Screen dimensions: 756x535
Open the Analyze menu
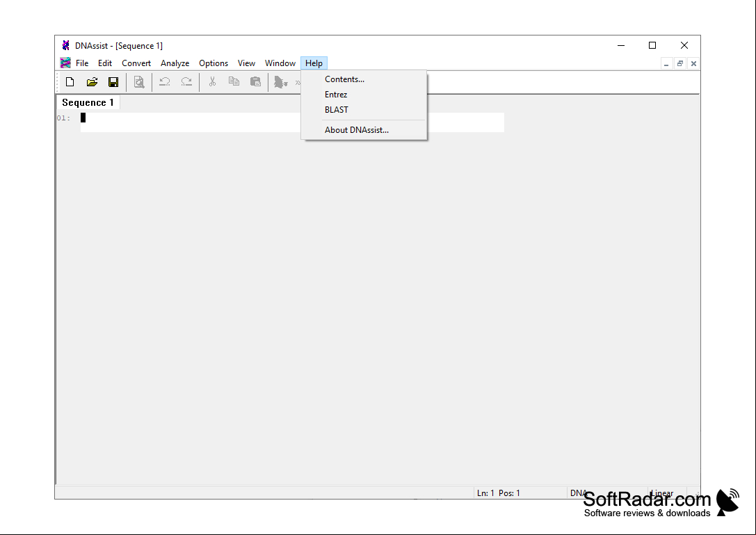pyautogui.click(x=175, y=63)
